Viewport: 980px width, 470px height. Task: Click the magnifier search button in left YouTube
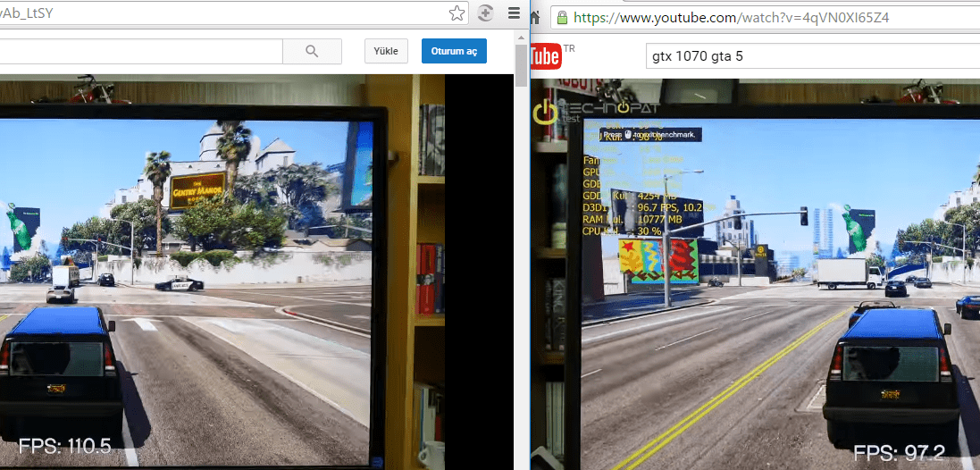click(x=312, y=51)
